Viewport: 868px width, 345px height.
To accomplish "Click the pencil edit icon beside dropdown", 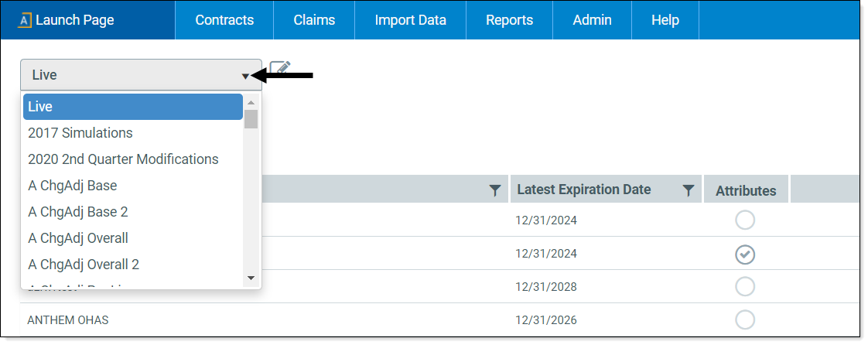I will click(280, 70).
